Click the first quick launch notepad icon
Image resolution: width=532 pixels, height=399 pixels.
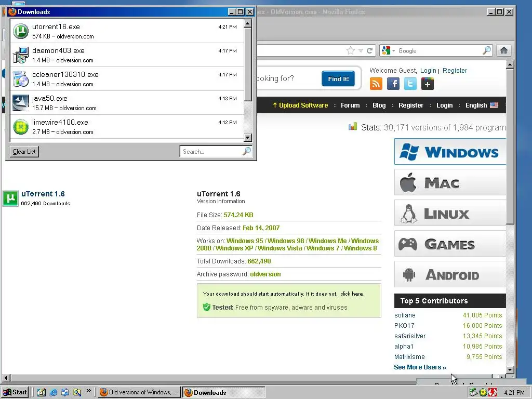tap(42, 392)
